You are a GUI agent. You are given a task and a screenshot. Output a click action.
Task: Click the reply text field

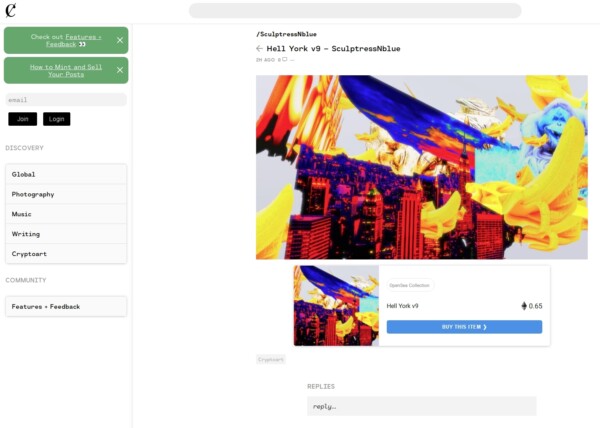421,406
